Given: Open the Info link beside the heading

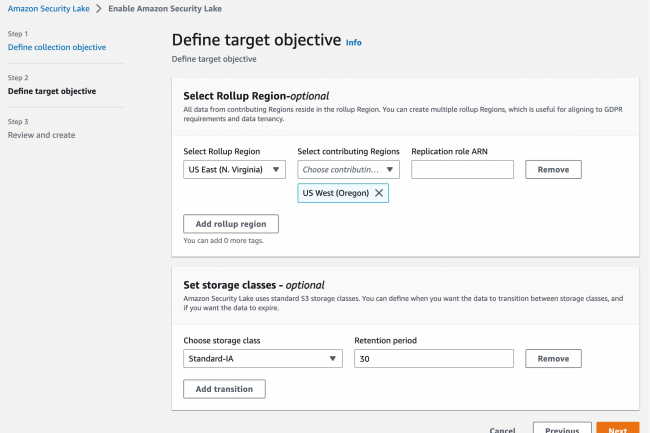Looking at the screenshot, I should (x=353, y=43).
